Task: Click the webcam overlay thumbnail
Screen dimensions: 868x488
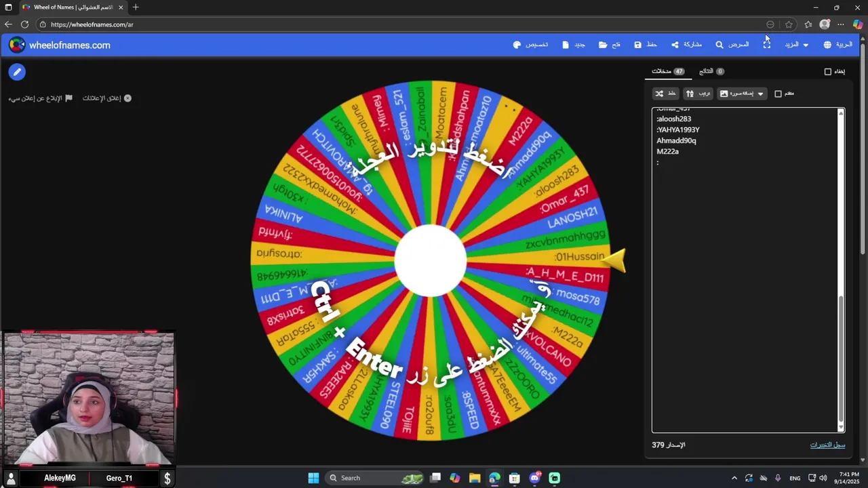Action: 89,399
